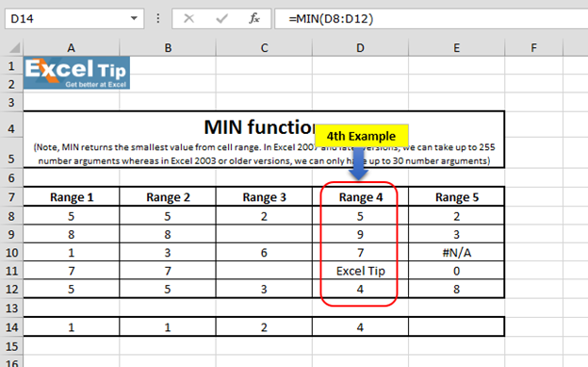Click the Select All corner triangle

[15, 48]
